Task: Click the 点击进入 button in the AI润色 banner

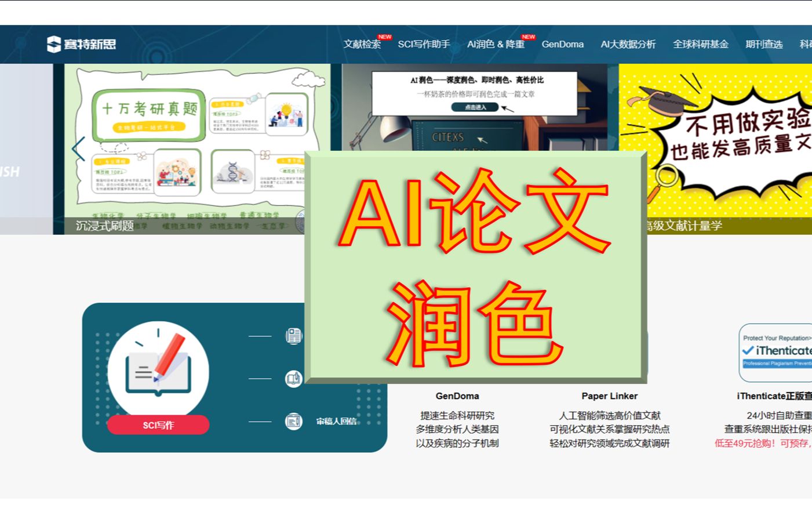Action: pyautogui.click(x=475, y=107)
